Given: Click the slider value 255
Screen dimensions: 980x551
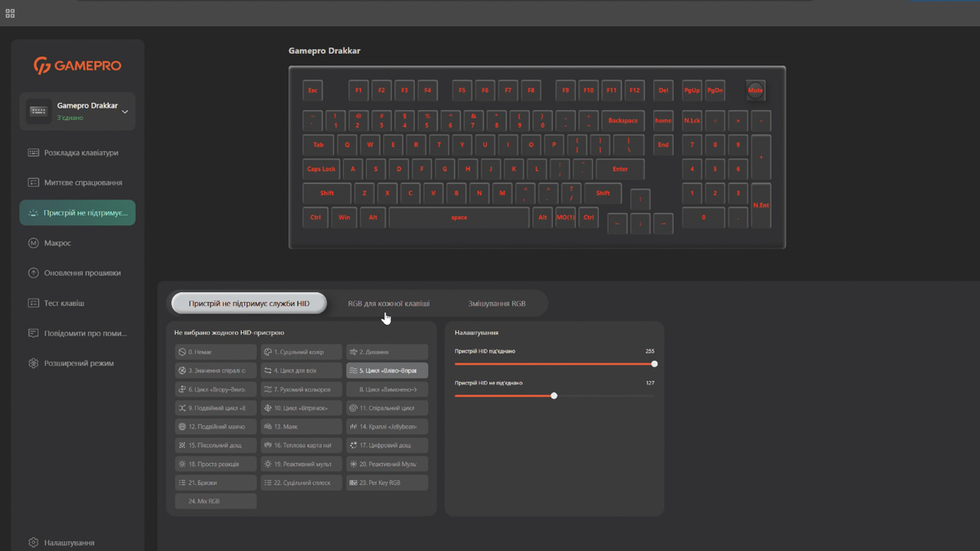Looking at the screenshot, I should pyautogui.click(x=650, y=352).
